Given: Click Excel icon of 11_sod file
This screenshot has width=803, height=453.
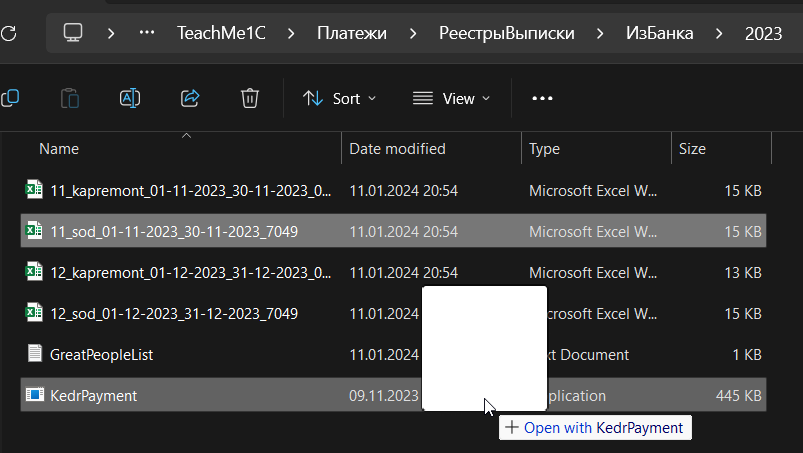Looking at the screenshot, I should click(x=34, y=230).
